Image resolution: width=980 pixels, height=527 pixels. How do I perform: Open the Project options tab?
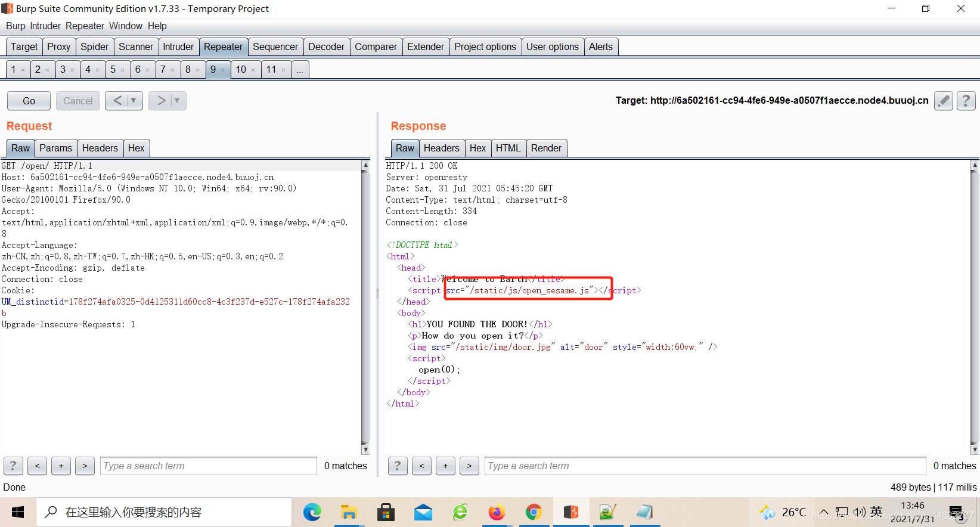pos(485,46)
